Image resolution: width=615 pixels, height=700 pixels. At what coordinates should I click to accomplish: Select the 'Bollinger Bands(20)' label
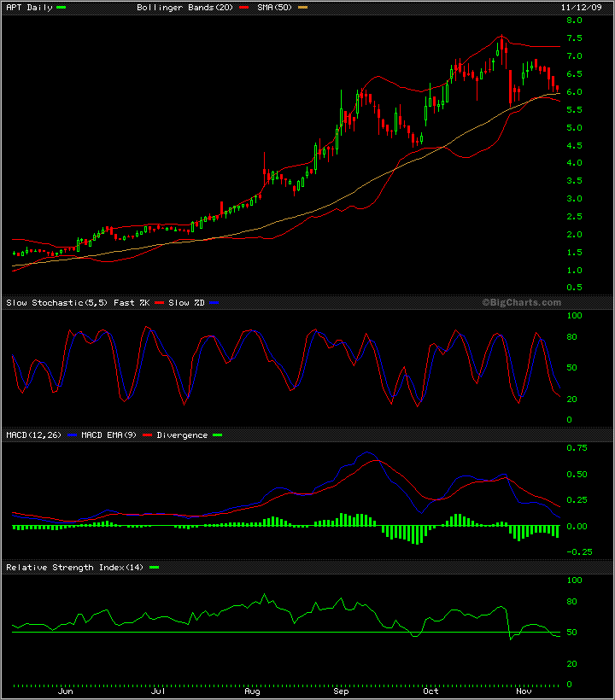184,8
